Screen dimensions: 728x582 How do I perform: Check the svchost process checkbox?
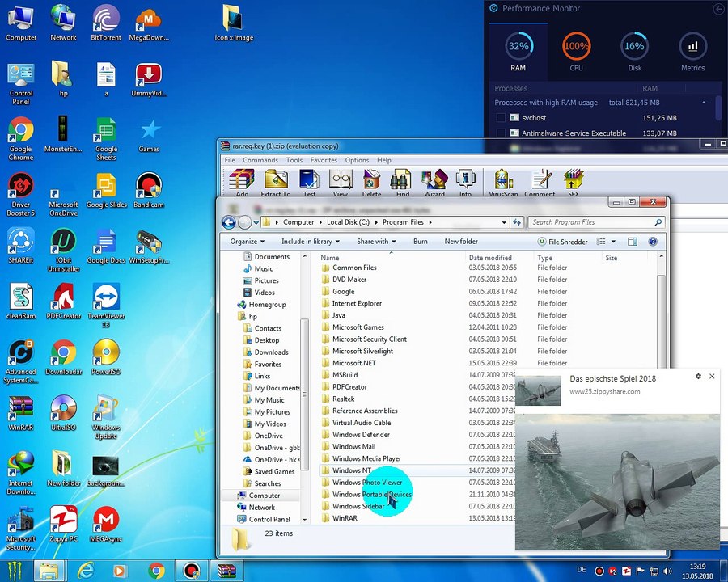pos(501,118)
